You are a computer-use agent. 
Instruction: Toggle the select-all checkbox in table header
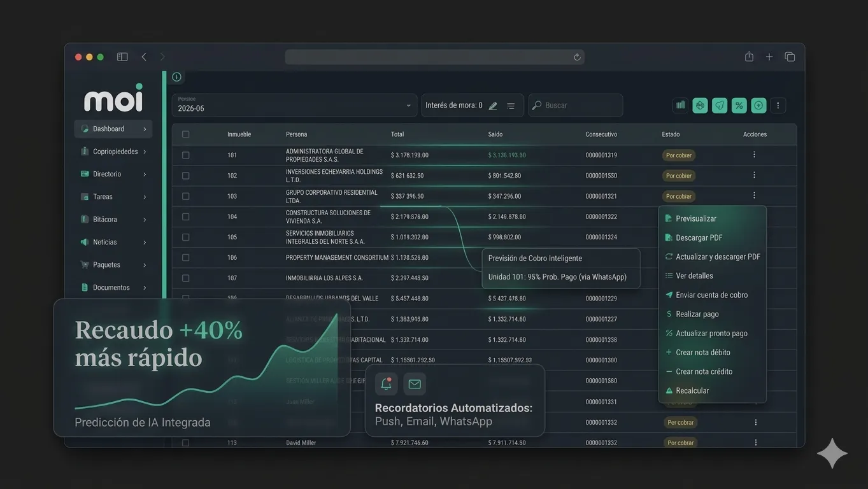[185, 134]
